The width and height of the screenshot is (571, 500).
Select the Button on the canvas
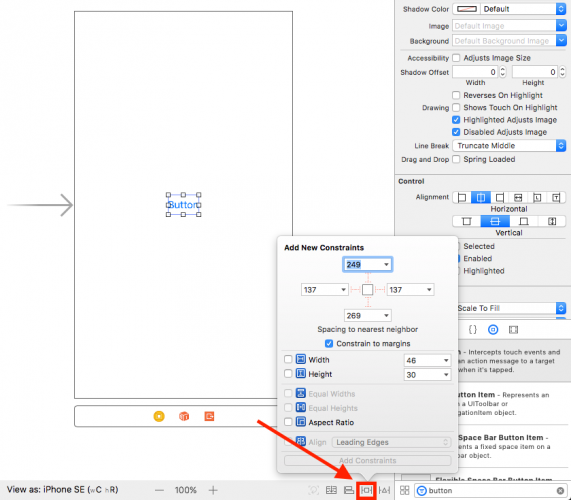coord(183,205)
